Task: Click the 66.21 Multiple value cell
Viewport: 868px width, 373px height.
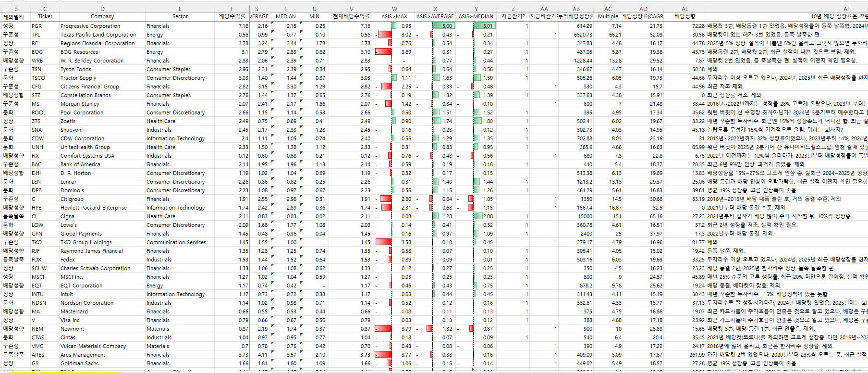Action: pos(608,35)
